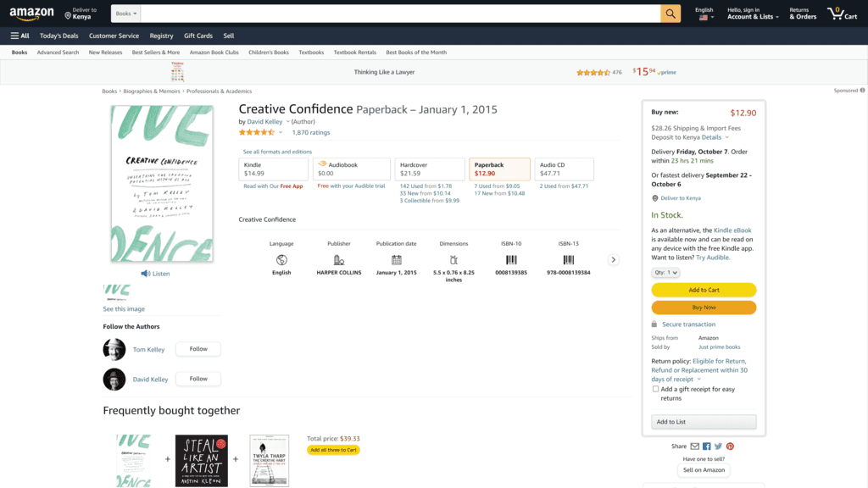Image resolution: width=868 pixels, height=488 pixels.
Task: Open the Account & Lists dropdown
Action: point(753,14)
